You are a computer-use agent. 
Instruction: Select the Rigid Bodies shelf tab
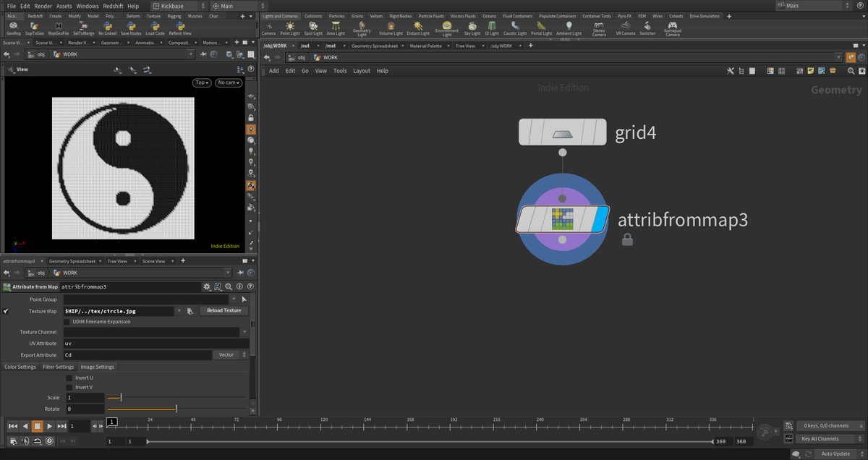[400, 16]
